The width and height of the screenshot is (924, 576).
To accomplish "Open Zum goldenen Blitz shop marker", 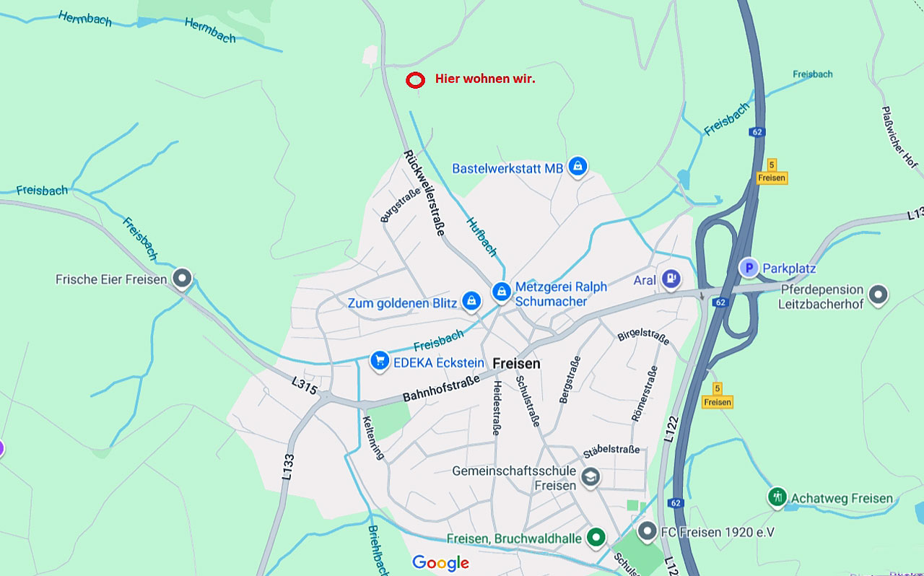I will tap(471, 301).
